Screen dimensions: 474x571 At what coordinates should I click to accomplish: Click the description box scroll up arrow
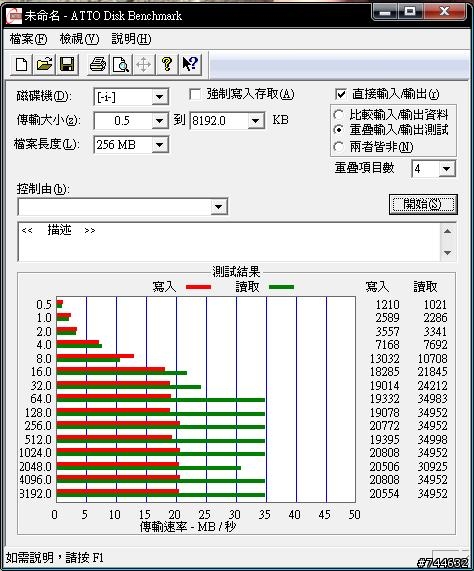[448, 231]
